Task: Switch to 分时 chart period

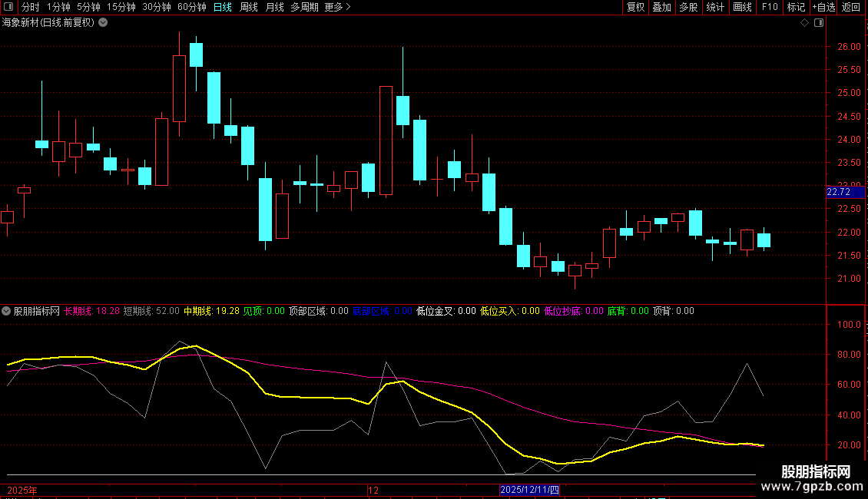Action: 31,7
